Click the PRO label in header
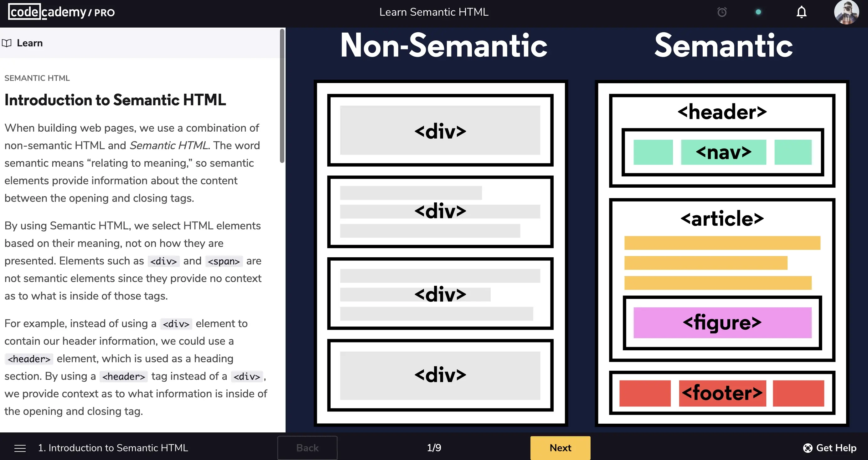 (x=104, y=13)
